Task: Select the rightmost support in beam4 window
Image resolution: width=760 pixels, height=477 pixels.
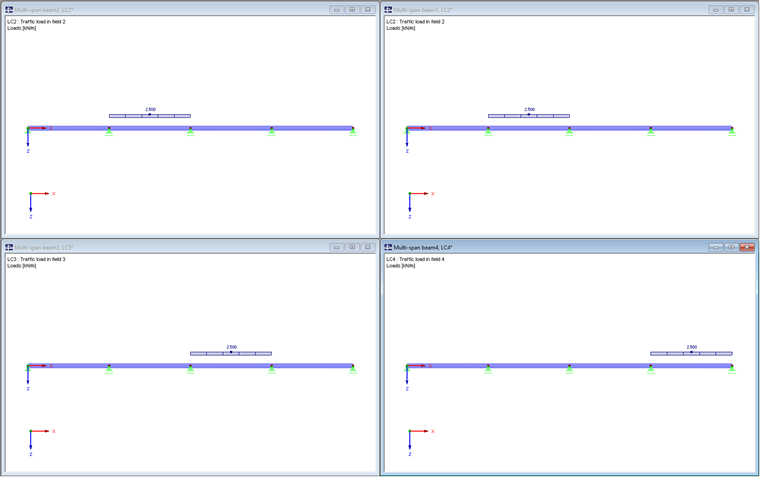Action: 732,369
